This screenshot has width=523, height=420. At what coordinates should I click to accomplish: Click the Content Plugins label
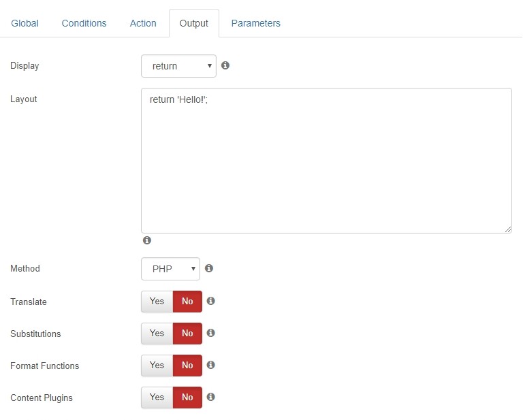click(42, 398)
